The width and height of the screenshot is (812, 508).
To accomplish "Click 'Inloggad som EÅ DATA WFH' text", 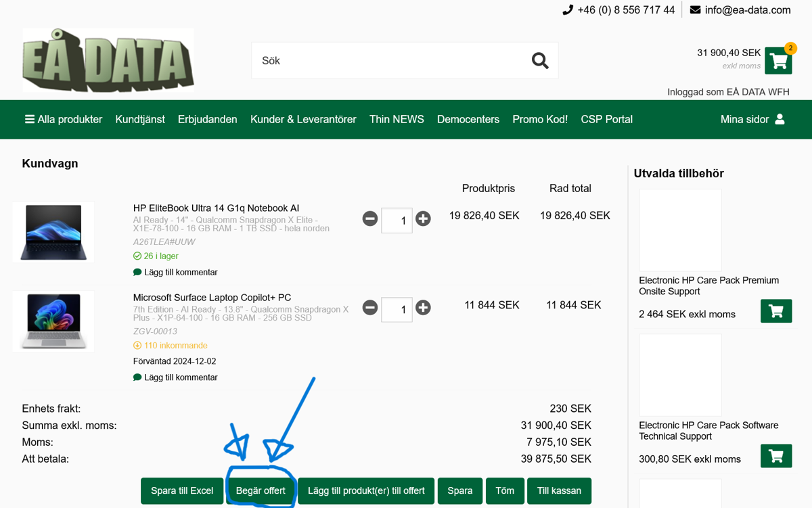I will (x=729, y=92).
